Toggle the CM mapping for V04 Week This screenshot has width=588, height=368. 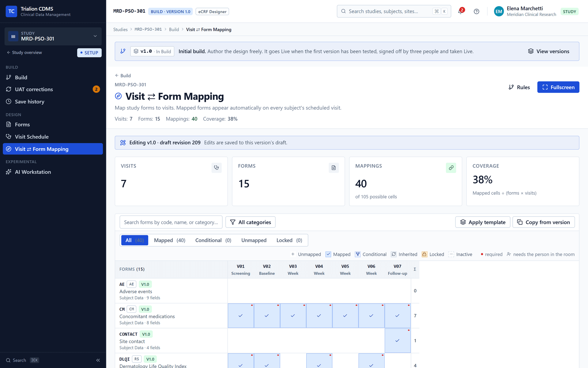(x=319, y=316)
